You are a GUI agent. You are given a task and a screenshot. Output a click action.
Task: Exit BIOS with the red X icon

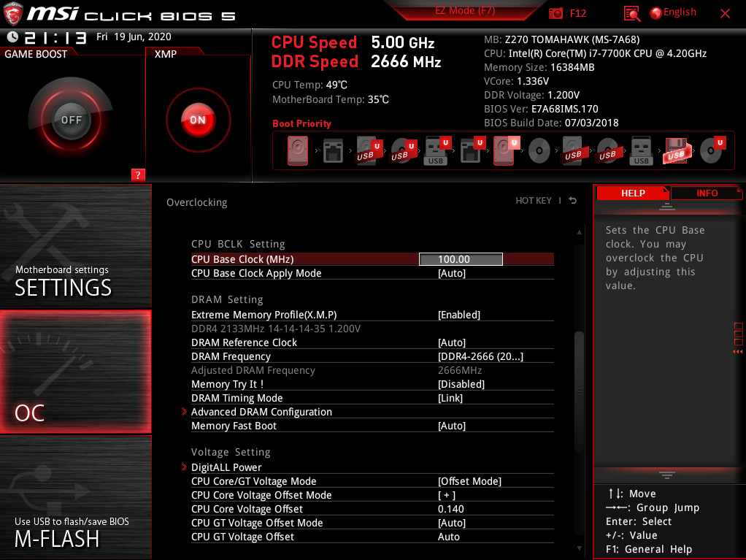725,13
